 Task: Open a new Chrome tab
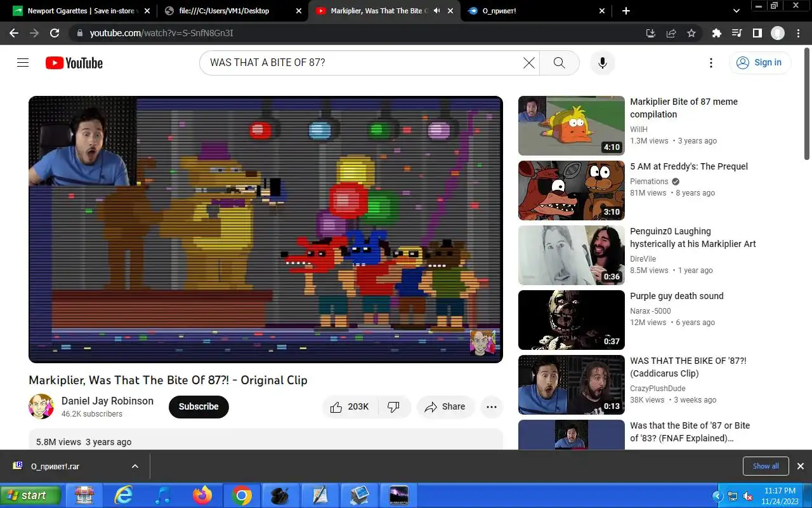[x=626, y=11]
